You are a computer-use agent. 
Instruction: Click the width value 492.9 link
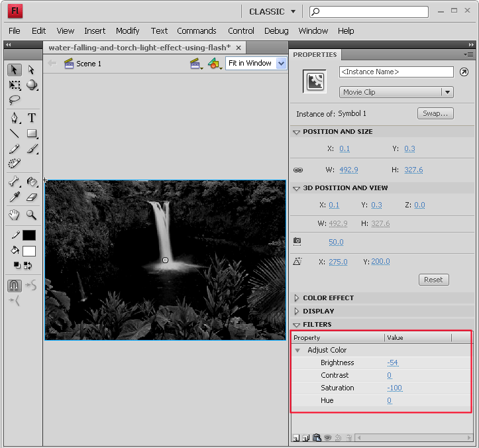pos(348,170)
